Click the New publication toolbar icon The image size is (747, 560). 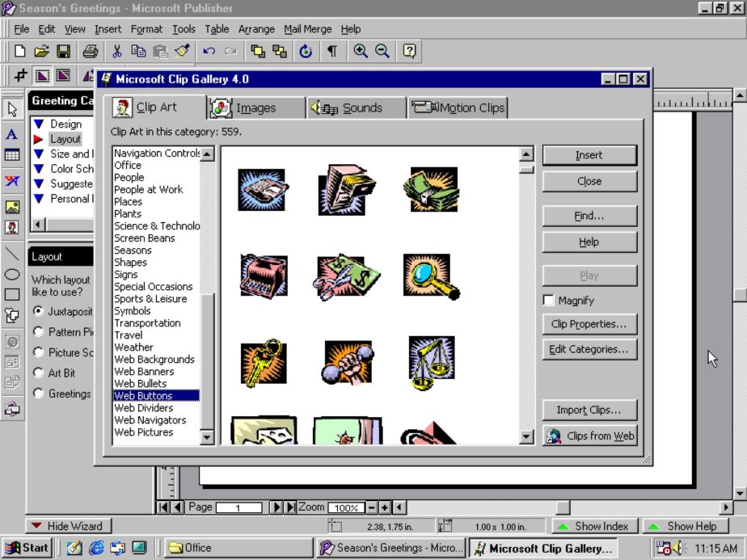click(x=20, y=51)
